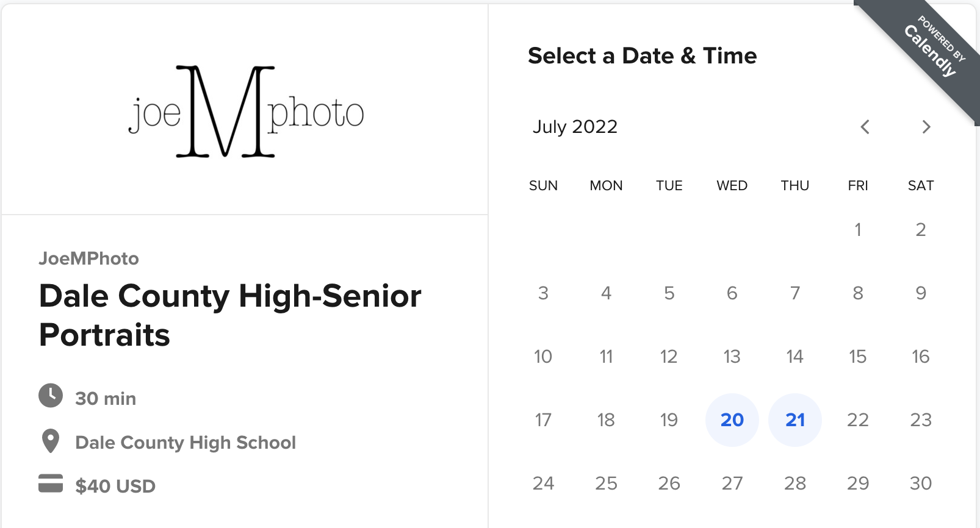Select July 21 on the calendar

pos(795,420)
